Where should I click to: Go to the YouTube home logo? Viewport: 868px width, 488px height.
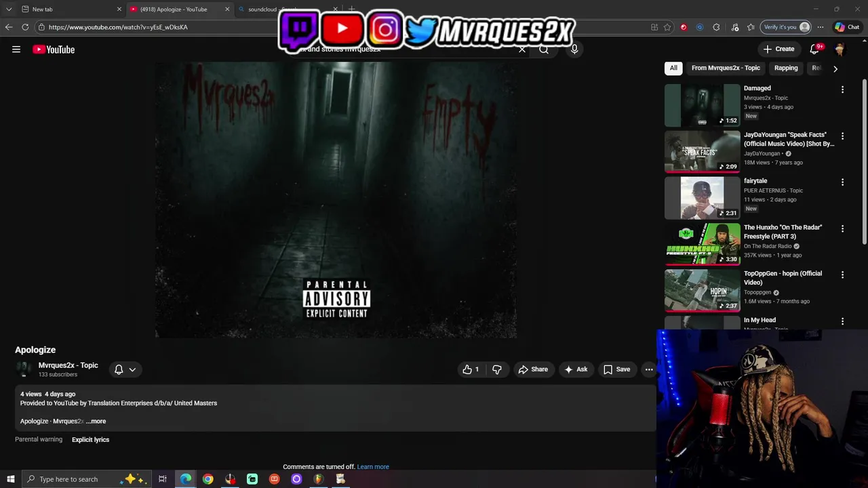54,49
